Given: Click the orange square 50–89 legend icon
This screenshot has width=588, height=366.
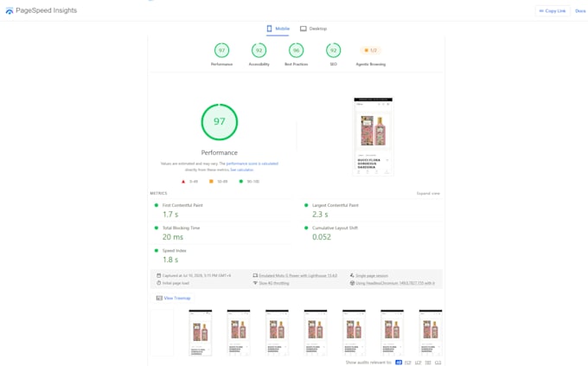Looking at the screenshot, I should (211, 182).
